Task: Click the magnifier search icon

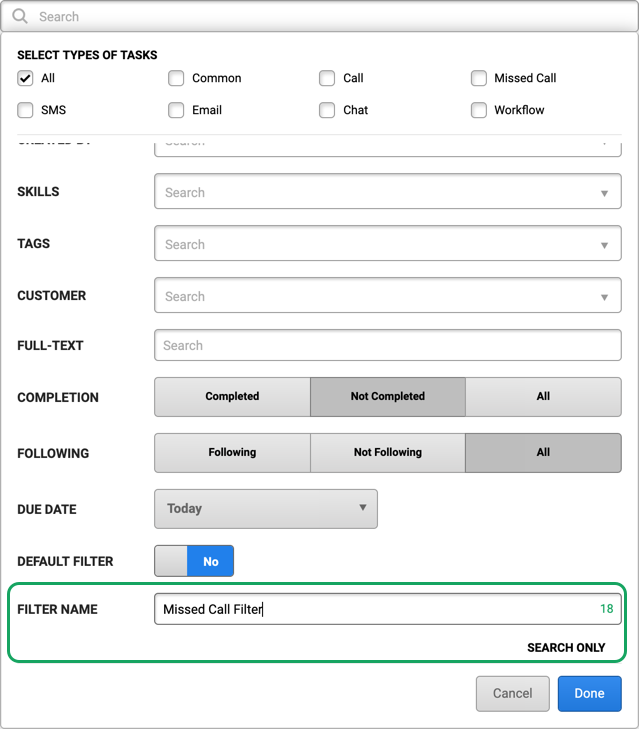Action: pos(20,16)
